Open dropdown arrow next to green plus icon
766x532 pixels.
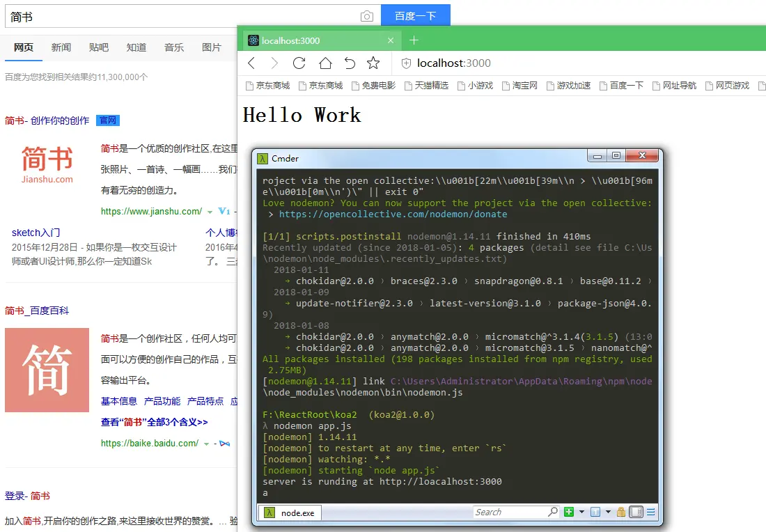[x=581, y=512]
